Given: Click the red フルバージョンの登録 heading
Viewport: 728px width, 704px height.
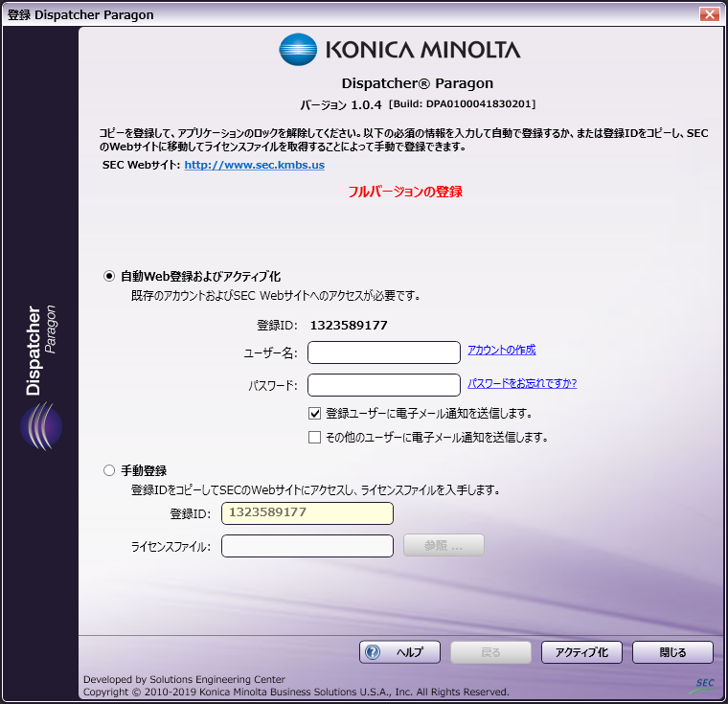Looking at the screenshot, I should [x=405, y=192].
